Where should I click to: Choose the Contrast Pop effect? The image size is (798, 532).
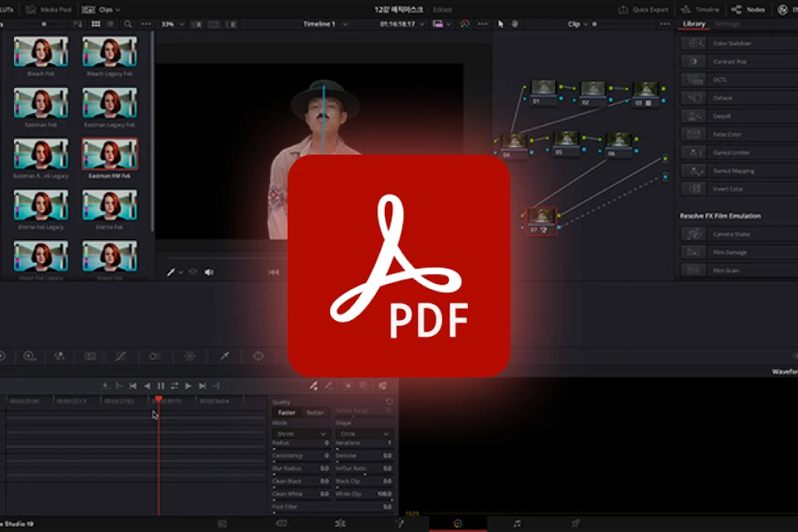pyautogui.click(x=739, y=62)
